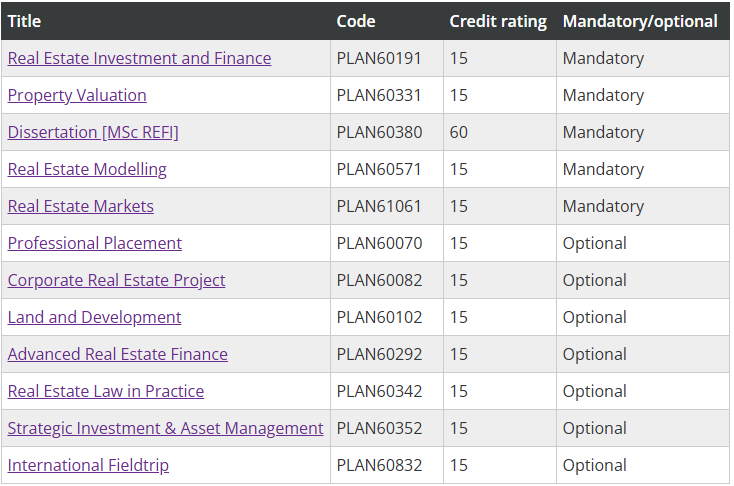Select the PLAN60191 code cell
The image size is (734, 486).
(379, 58)
